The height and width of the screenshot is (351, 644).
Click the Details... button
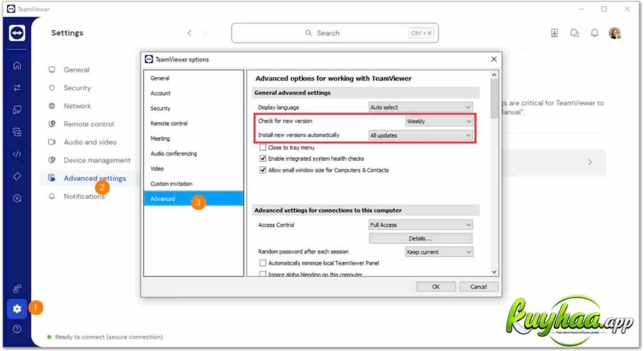[x=421, y=238]
